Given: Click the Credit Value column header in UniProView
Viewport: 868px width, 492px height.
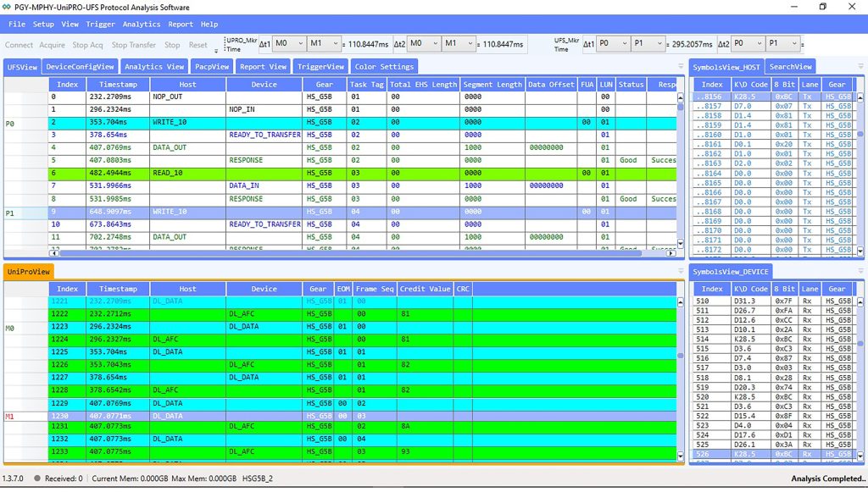Looking at the screenshot, I should click(425, 289).
